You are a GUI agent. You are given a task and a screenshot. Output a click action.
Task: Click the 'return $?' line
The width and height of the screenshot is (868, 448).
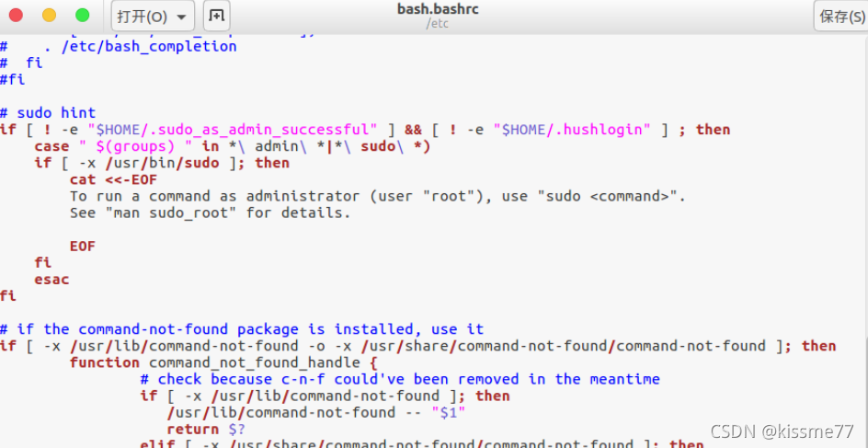(x=206, y=429)
